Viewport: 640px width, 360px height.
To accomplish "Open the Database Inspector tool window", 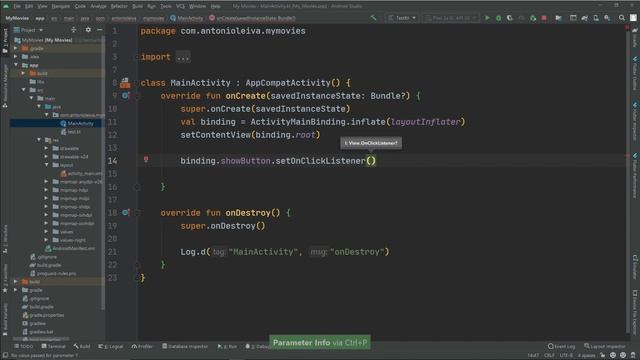I will pyautogui.click(x=185, y=346).
